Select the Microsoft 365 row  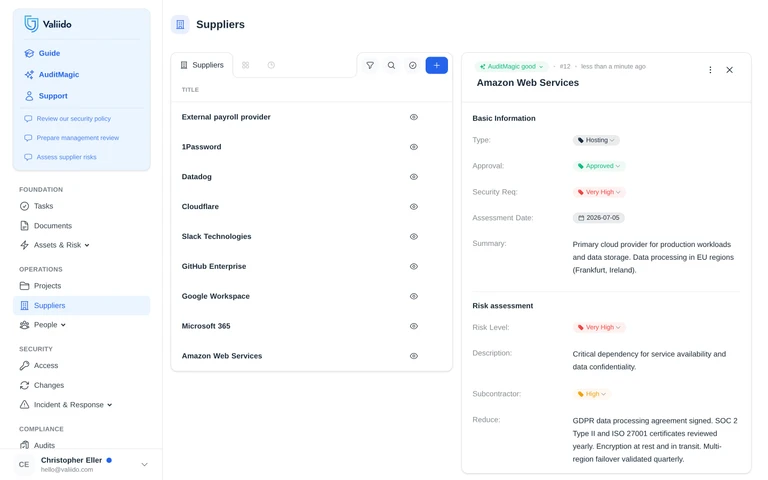pos(312,326)
